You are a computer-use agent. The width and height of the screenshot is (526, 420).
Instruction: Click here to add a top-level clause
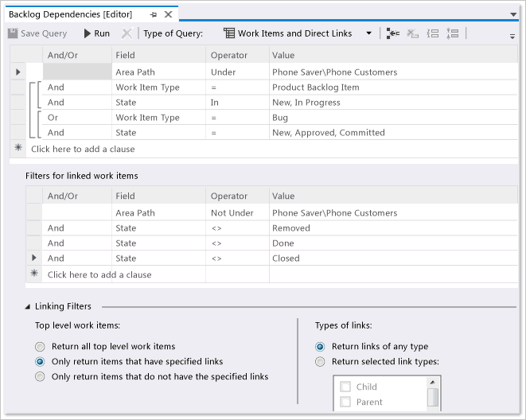click(83, 149)
